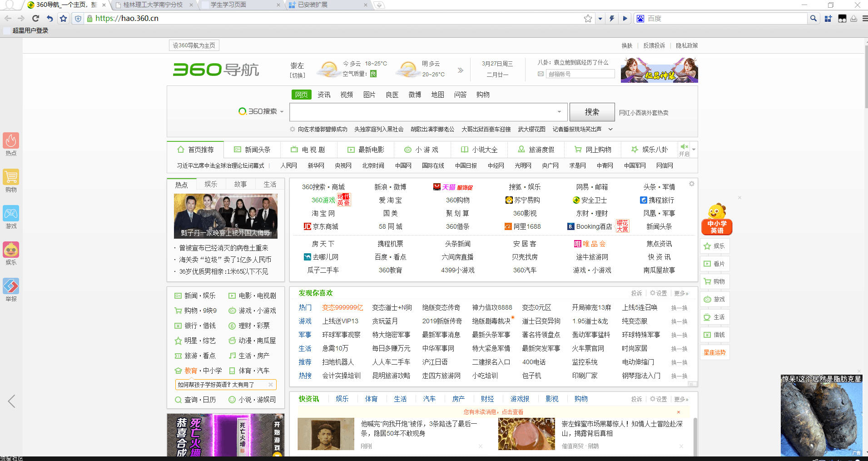Open dropdown next to sound toggle

pos(694,150)
